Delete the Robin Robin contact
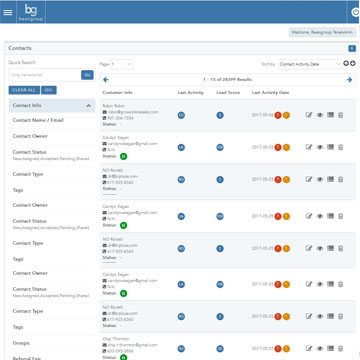Viewport: 360px width, 360px height. click(x=340, y=115)
